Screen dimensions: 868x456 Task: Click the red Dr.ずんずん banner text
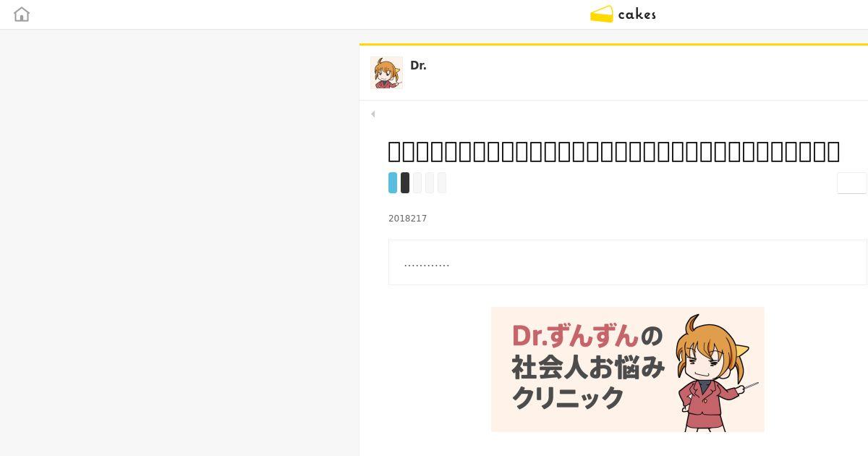[576, 336]
